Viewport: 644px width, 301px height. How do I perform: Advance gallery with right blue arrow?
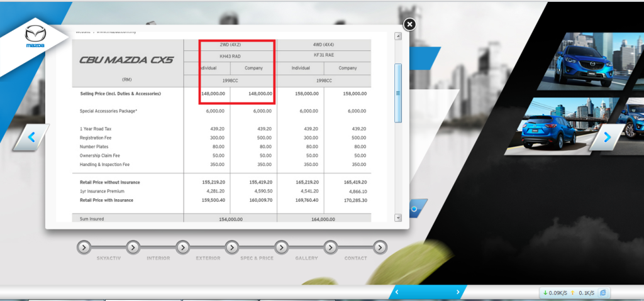click(x=607, y=137)
